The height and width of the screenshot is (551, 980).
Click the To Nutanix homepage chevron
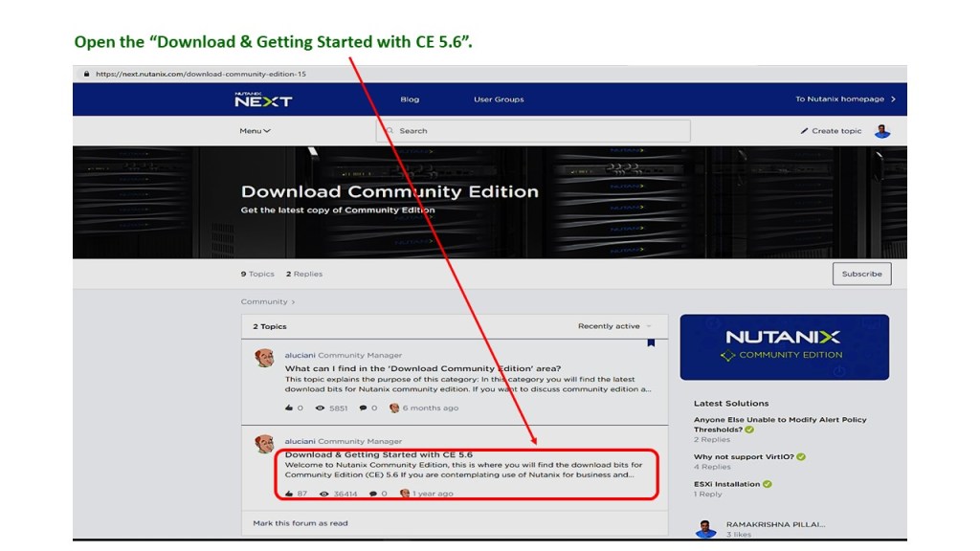893,99
